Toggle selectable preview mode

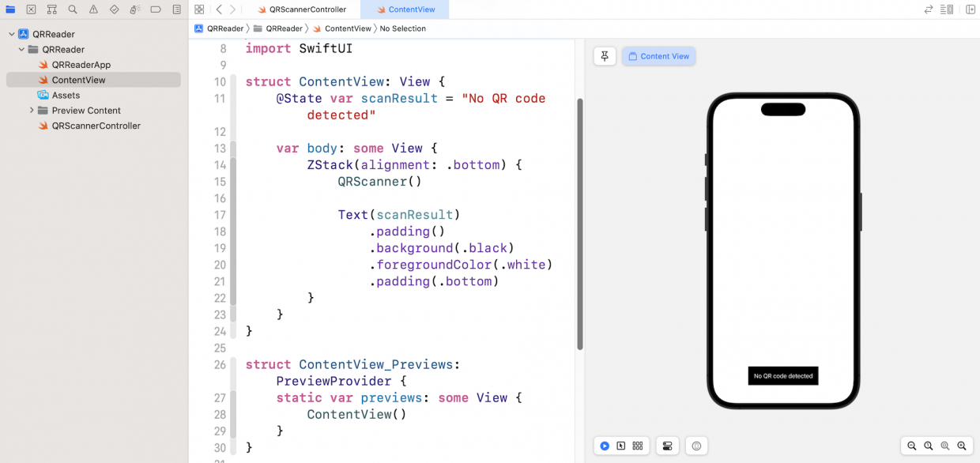[x=621, y=446]
